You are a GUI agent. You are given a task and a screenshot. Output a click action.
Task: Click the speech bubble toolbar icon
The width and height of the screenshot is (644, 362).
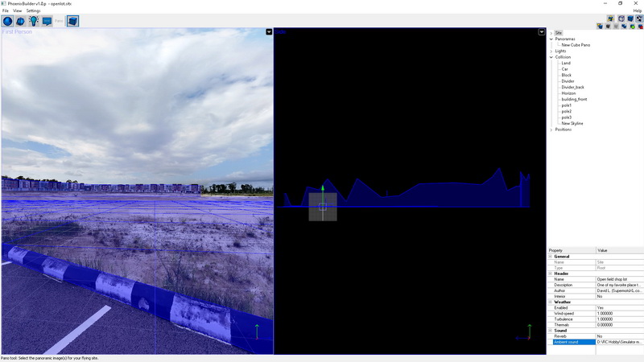click(x=47, y=22)
